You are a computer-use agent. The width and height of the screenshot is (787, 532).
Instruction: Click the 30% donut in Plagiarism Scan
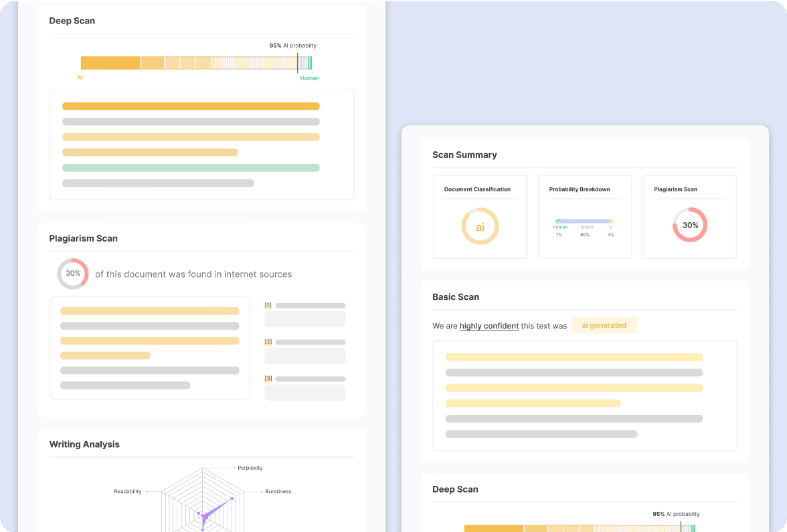[72, 274]
